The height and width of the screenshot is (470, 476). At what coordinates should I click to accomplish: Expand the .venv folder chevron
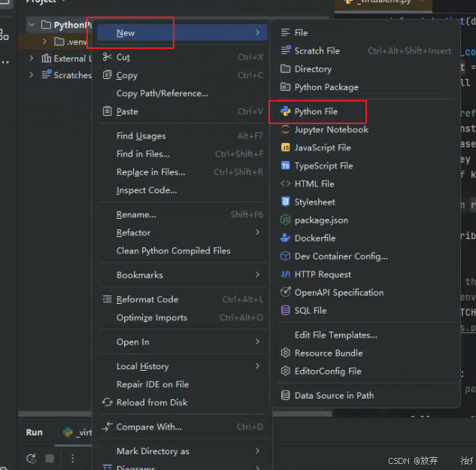tap(44, 41)
